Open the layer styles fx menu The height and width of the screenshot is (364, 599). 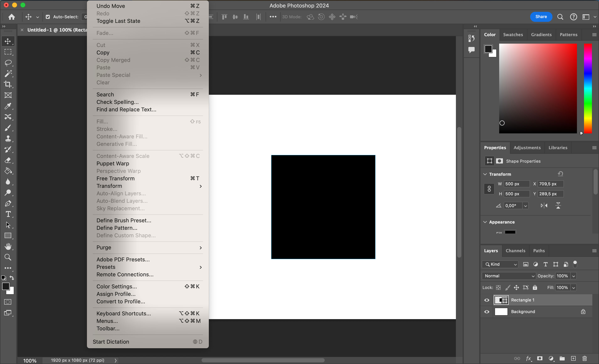529,359
